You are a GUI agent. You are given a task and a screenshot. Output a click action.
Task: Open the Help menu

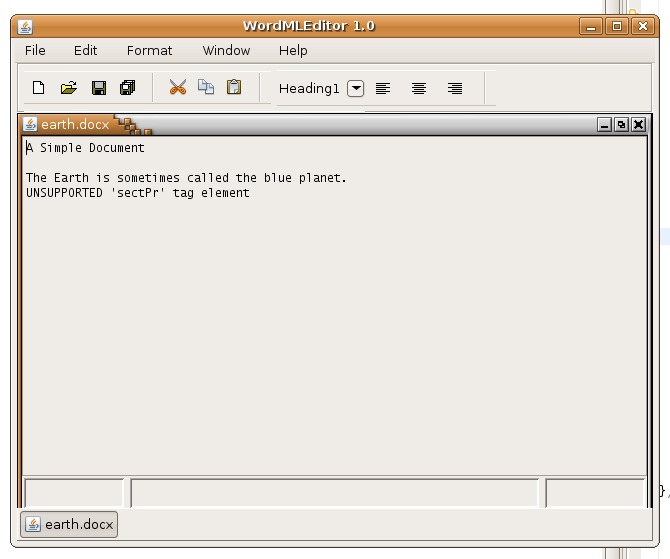293,50
